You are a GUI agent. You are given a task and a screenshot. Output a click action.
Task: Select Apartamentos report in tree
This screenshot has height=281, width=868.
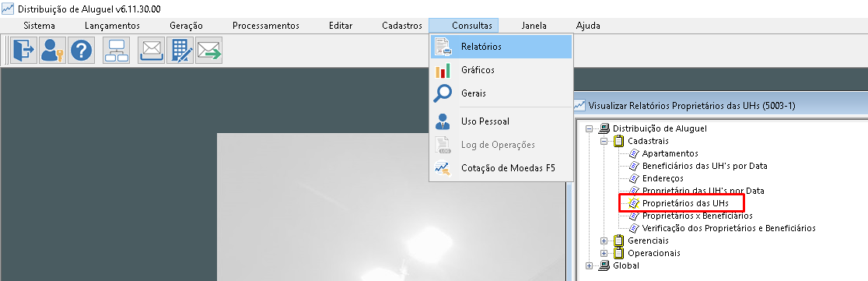[x=670, y=153]
